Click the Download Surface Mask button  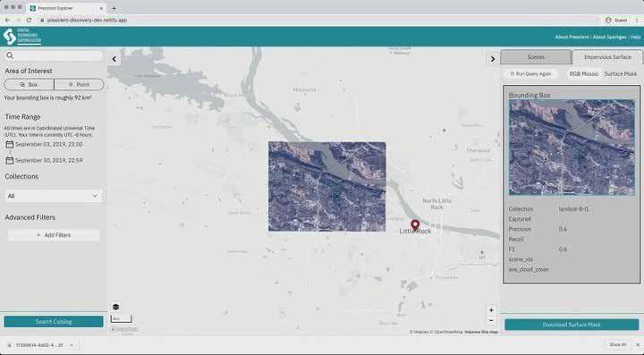click(572, 325)
